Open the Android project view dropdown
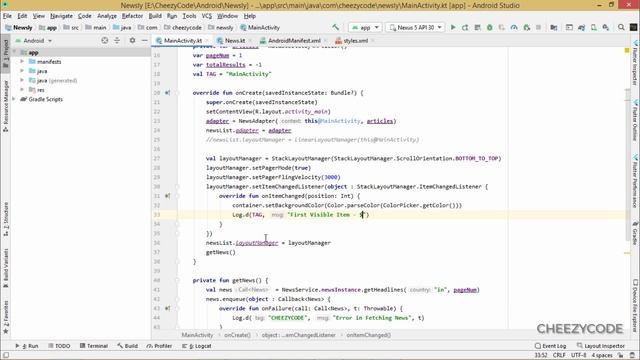 pyautogui.click(x=34, y=40)
